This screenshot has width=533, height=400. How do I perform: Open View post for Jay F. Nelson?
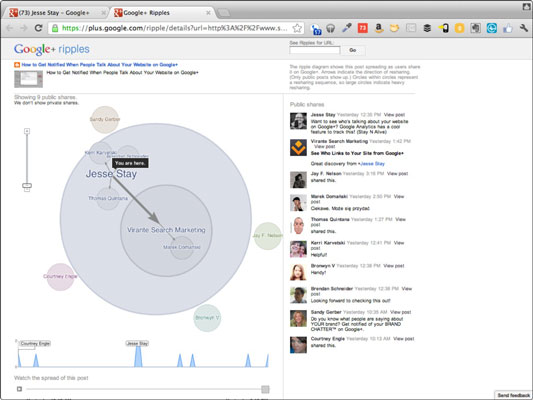point(397,174)
